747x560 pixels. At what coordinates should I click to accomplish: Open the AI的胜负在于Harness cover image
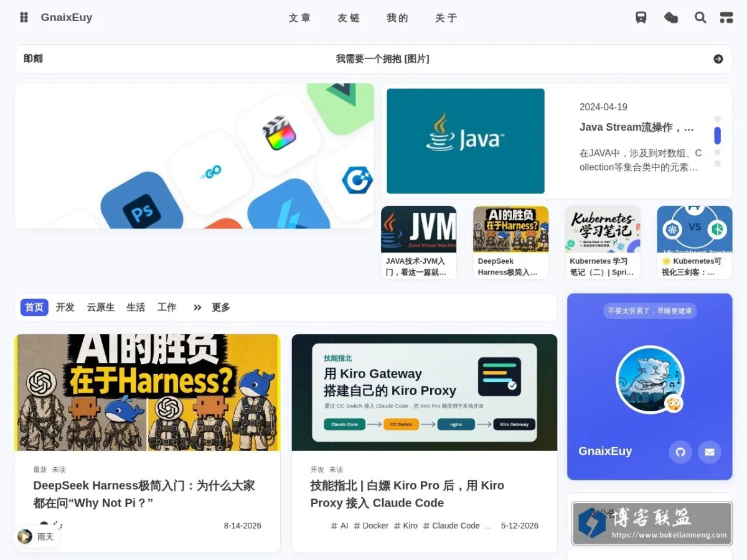pyautogui.click(x=148, y=393)
